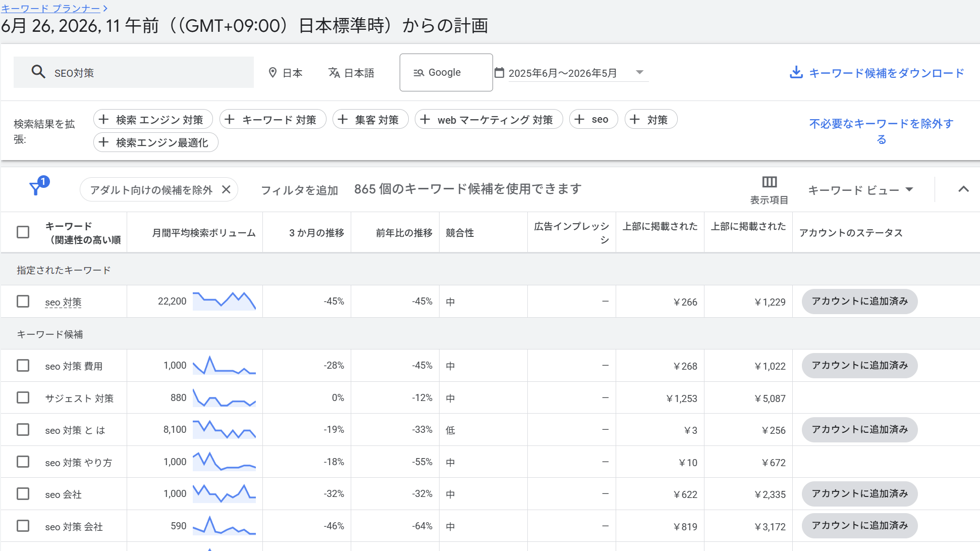Click the Google search network button
980x551 pixels.
(x=446, y=72)
